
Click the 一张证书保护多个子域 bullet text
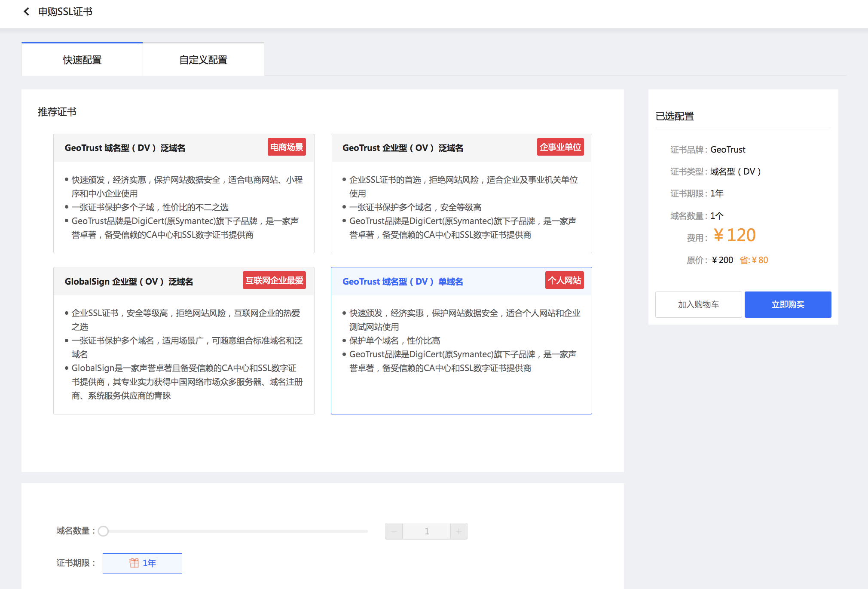point(150,207)
